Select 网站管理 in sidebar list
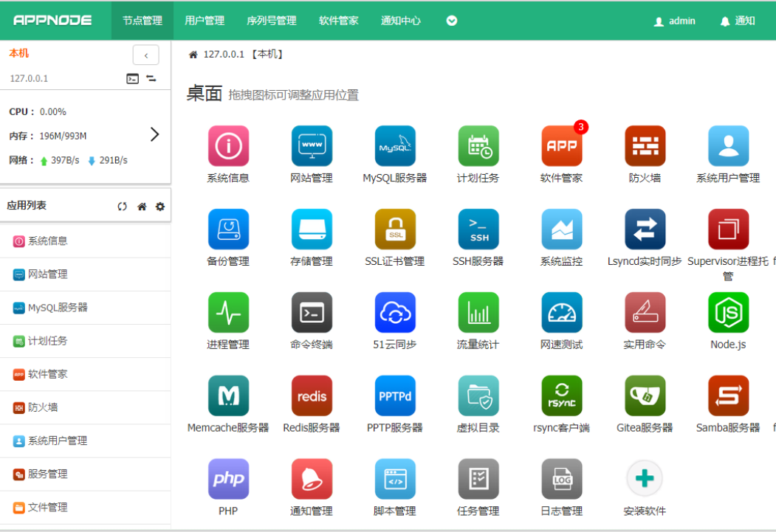This screenshot has height=532, width=776. tap(85, 274)
